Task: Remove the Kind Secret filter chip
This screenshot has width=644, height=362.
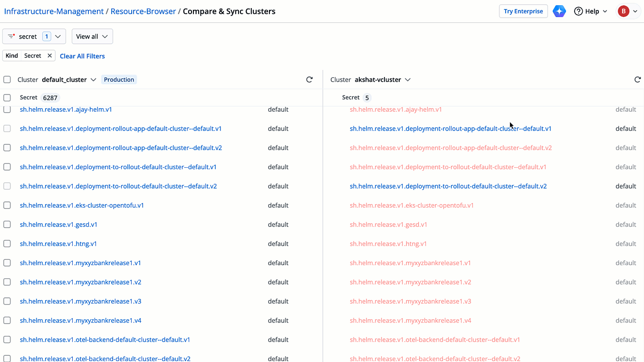Action: 49,56
